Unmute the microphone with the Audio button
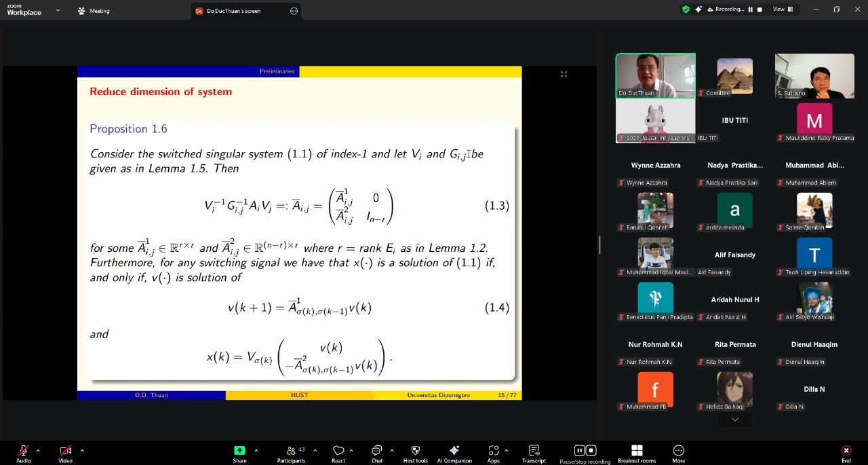 tap(24, 451)
